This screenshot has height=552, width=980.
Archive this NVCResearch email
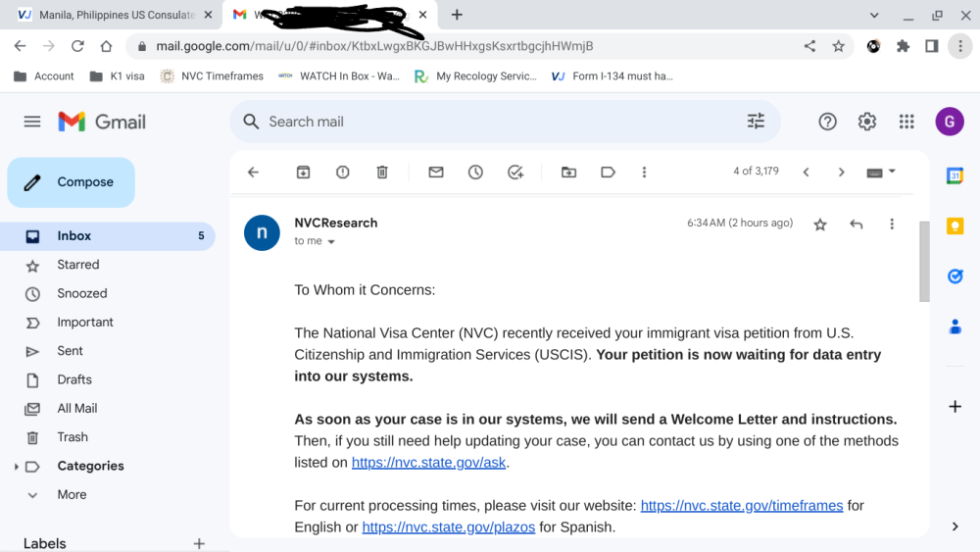[x=303, y=172]
